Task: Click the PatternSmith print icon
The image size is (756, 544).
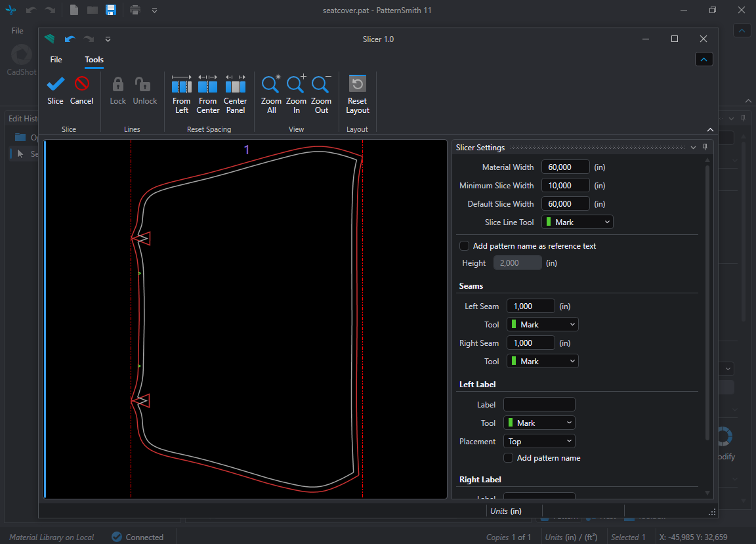Action: (x=135, y=10)
